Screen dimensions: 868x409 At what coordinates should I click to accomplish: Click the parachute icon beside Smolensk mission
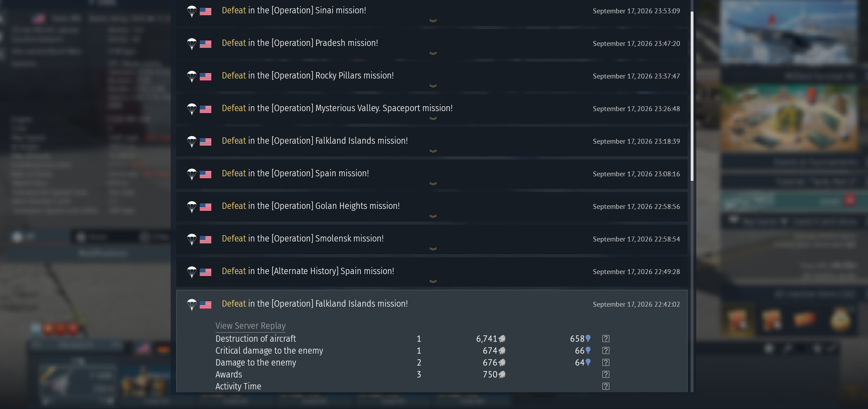192,239
